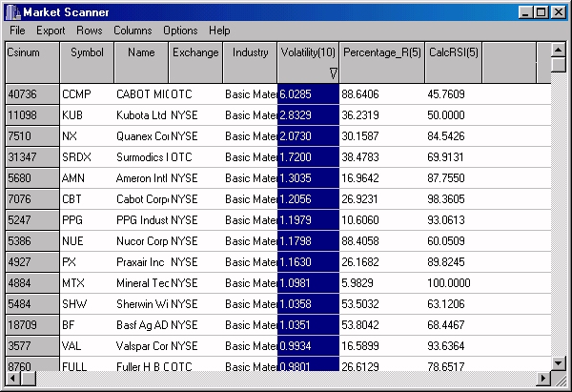Select row header 11098

pyautogui.click(x=32, y=115)
